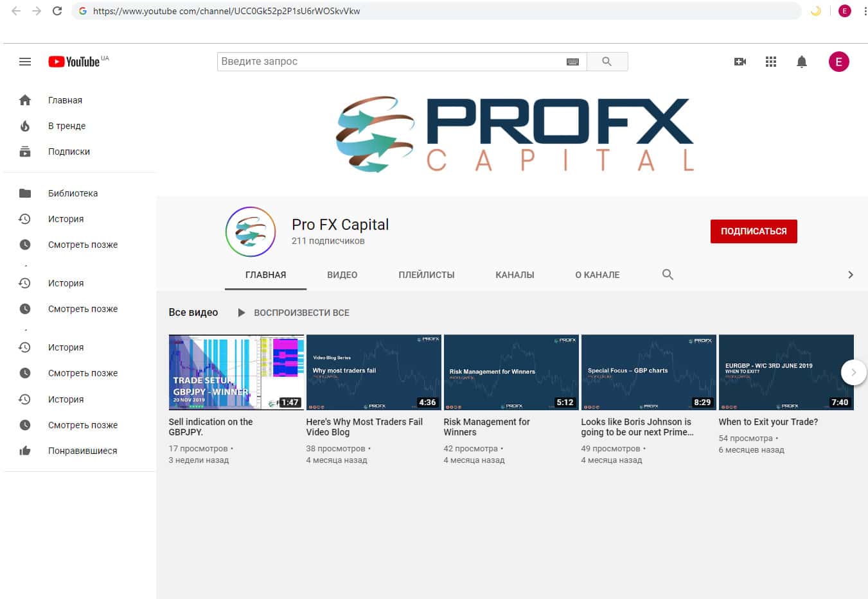Screen dimensions: 868x599
Task: Click the channel name 'Pro FX Capital'
Action: point(341,225)
